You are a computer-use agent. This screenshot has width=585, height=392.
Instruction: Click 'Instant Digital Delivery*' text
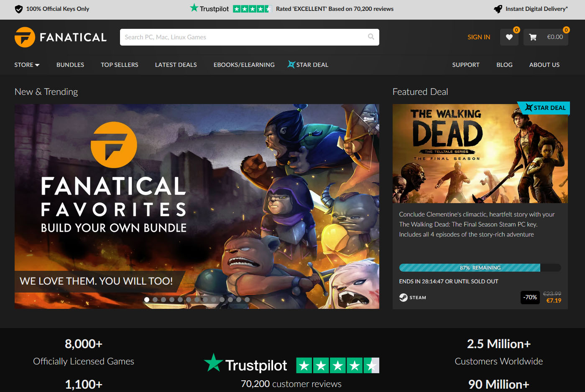click(536, 9)
